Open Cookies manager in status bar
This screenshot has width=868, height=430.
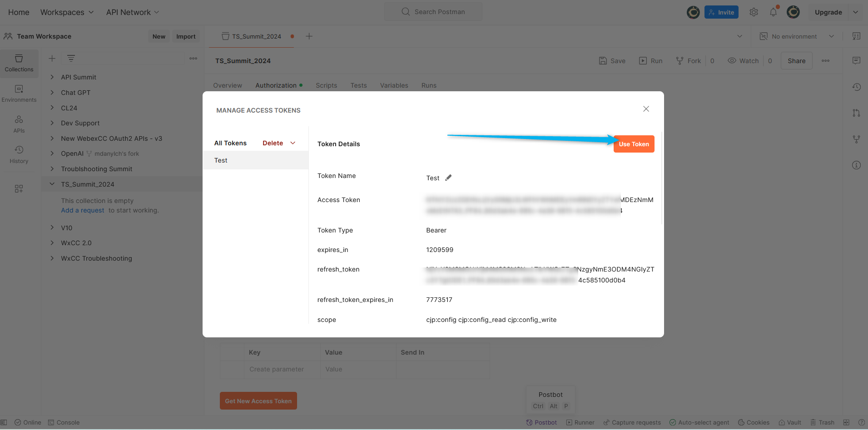[x=754, y=422]
